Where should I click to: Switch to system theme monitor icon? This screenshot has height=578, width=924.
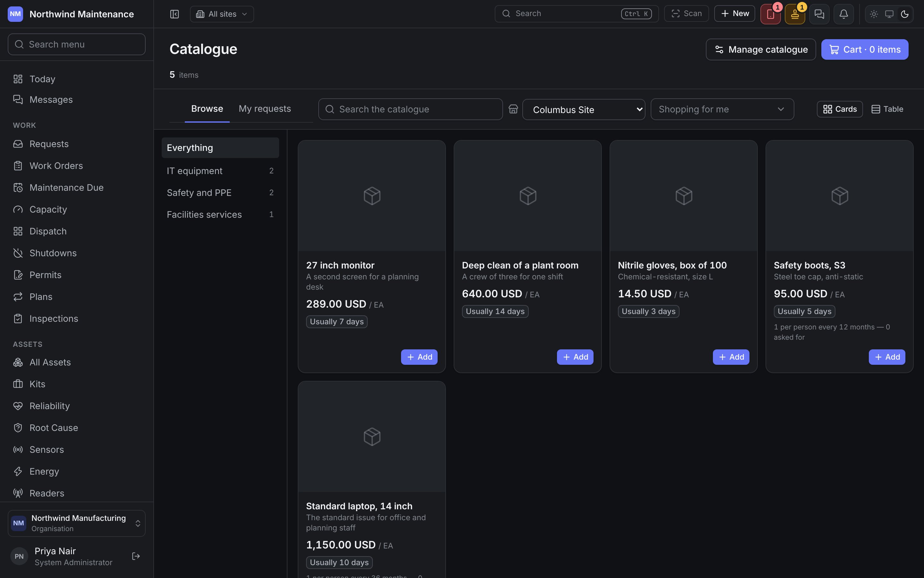point(889,14)
